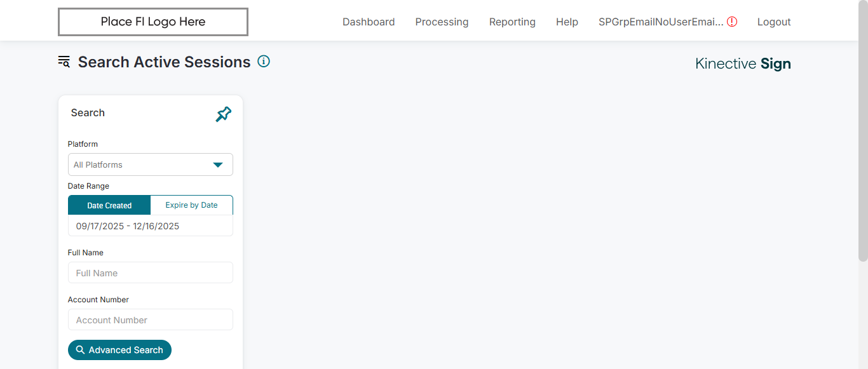
Task: Click the search list icon beside page title
Action: coord(64,62)
